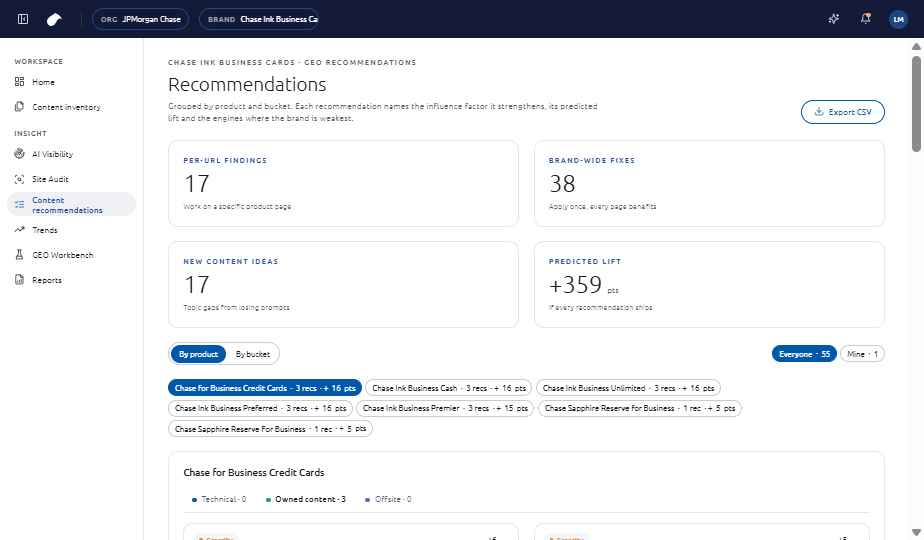Open the Offsite · 0 bucket tab

point(388,499)
